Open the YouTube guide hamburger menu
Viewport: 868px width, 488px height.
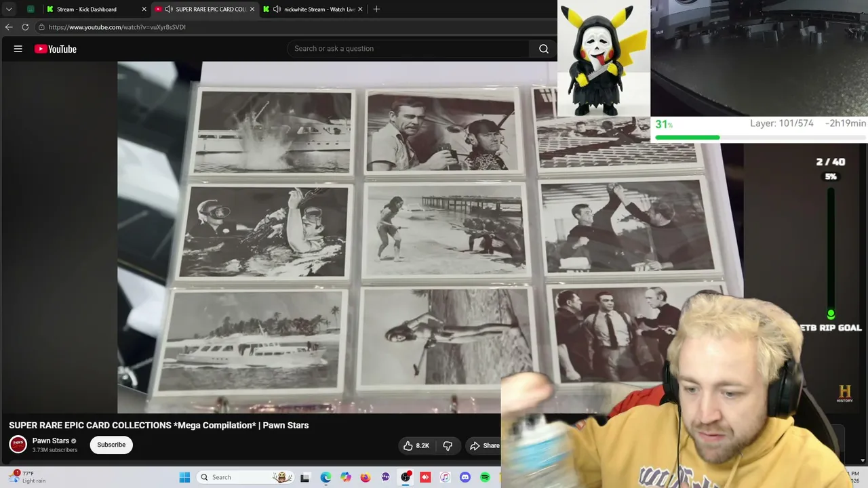pyautogui.click(x=18, y=49)
